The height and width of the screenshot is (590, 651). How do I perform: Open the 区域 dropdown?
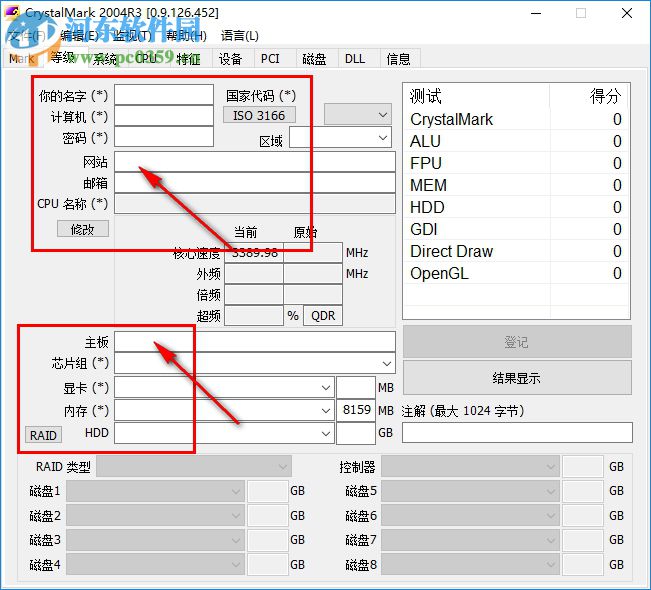point(340,137)
